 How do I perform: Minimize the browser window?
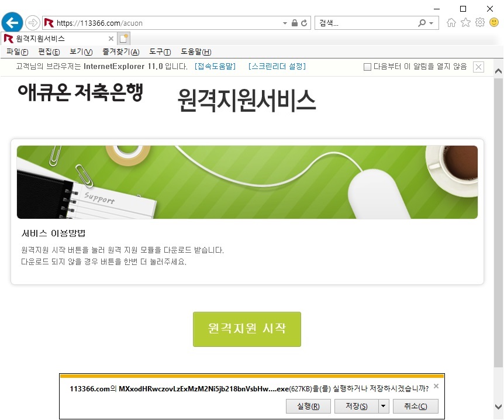437,9
